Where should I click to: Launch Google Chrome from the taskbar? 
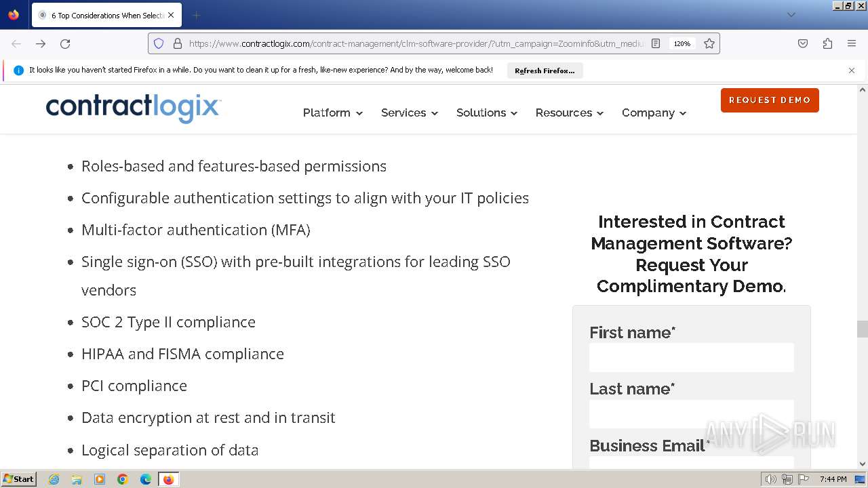[123, 479]
